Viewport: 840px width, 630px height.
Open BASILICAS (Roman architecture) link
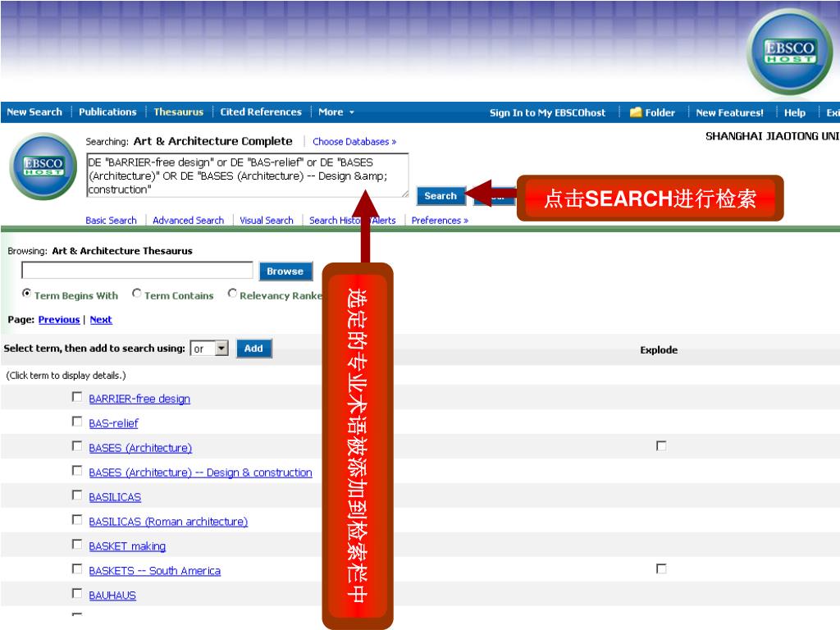click(x=168, y=523)
